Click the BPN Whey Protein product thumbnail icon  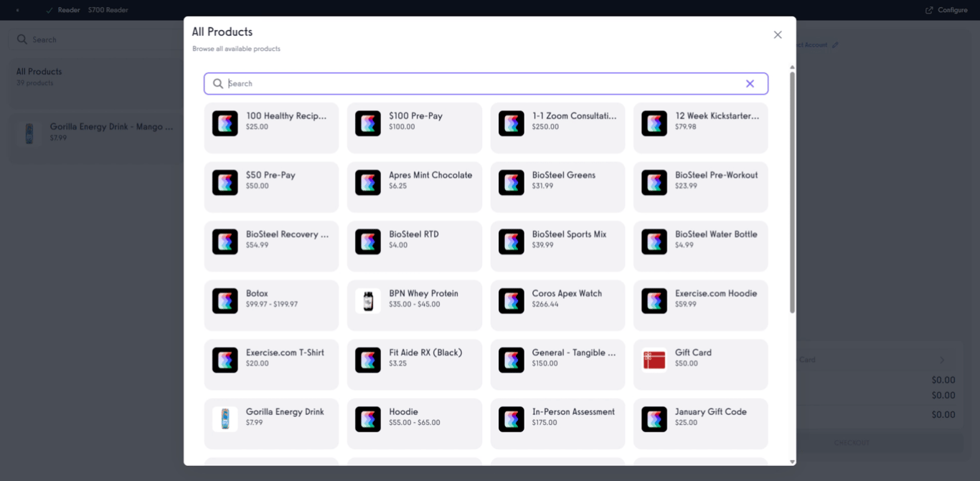(368, 301)
